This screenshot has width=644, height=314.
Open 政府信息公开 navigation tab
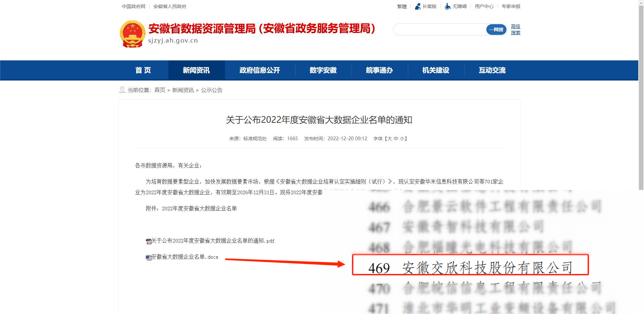click(x=260, y=70)
